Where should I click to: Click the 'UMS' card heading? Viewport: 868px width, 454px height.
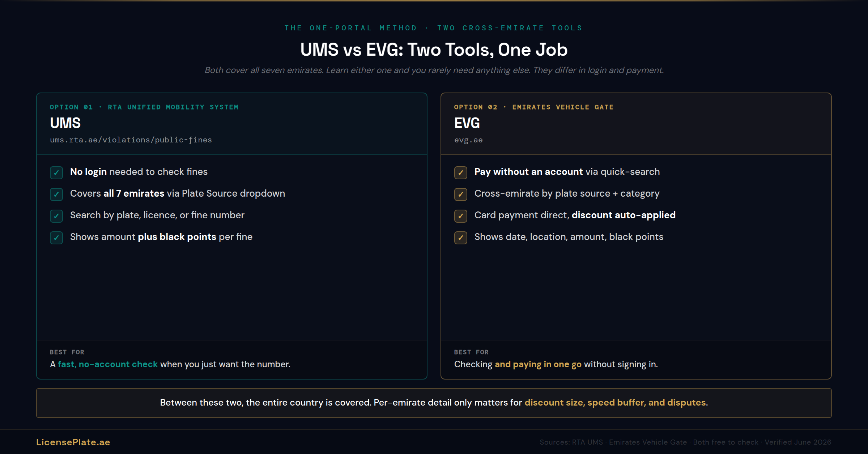point(65,123)
